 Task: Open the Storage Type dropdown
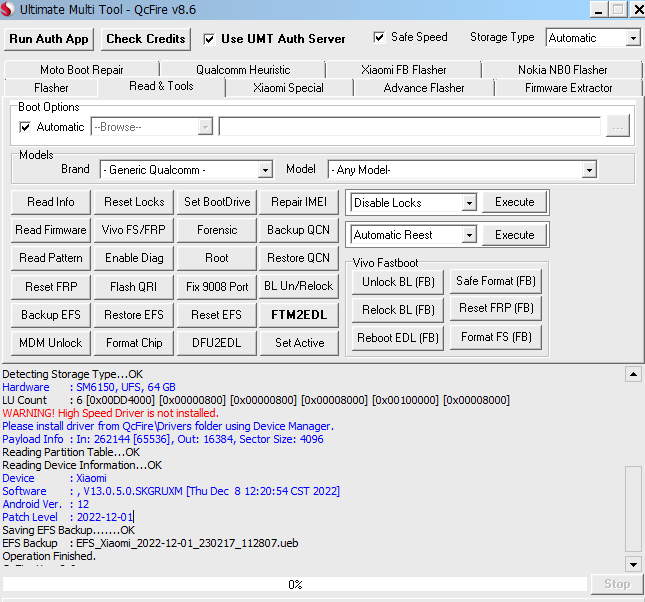point(633,38)
